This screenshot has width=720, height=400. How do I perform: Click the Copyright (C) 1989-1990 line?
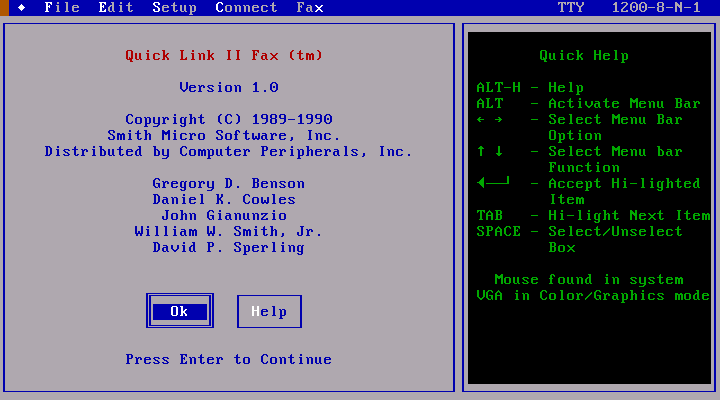[229, 119]
